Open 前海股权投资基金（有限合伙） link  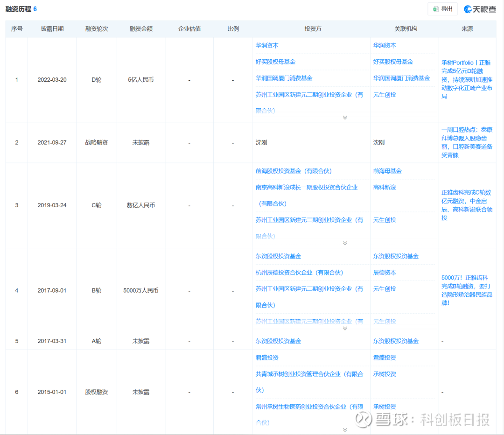click(294, 171)
